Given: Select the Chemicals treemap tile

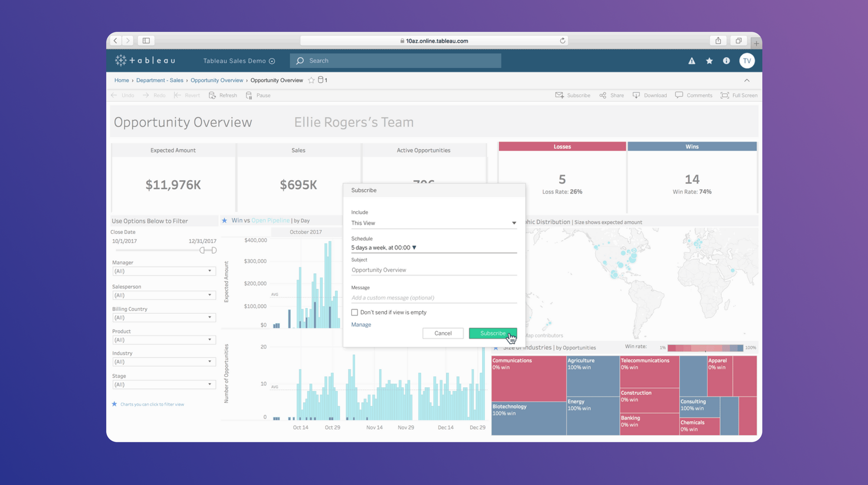Looking at the screenshot, I should tap(700, 426).
